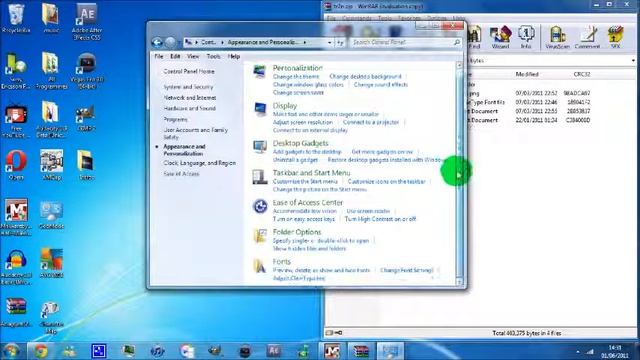The image size is (640, 360).
Task: Click the Ease of Access Center icon
Action: pos(260,206)
